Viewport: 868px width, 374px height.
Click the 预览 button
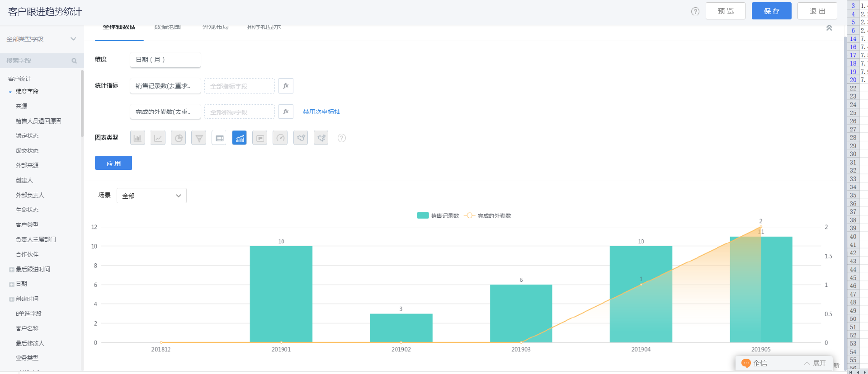click(726, 11)
